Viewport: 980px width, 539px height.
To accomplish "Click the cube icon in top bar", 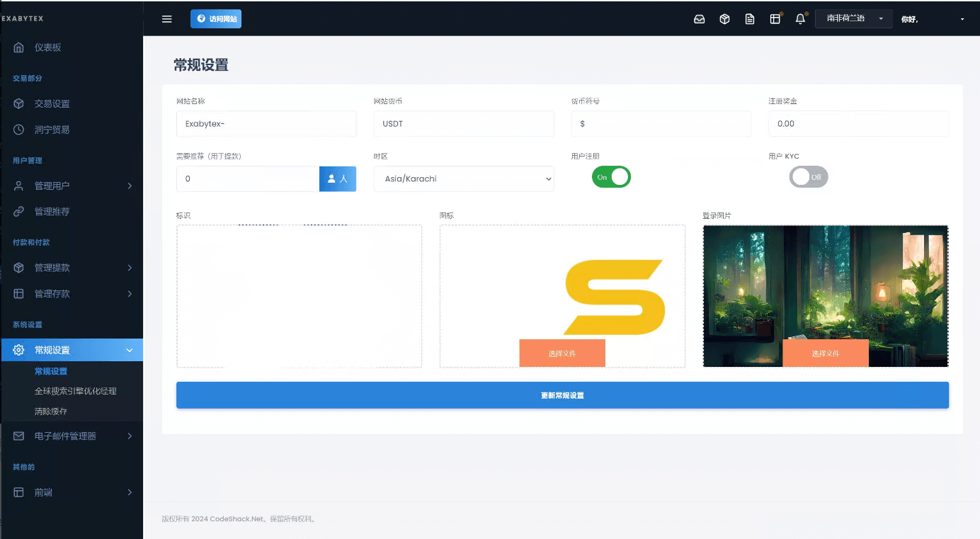I will click(724, 19).
